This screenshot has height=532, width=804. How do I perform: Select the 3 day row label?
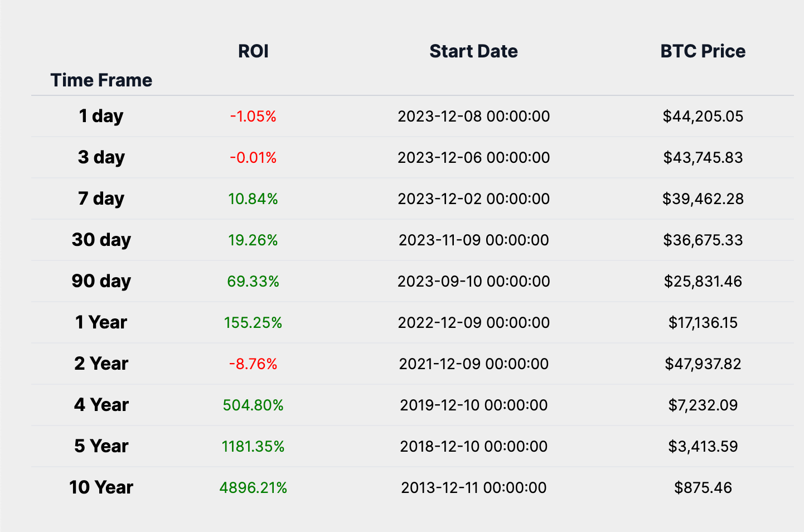(101, 157)
